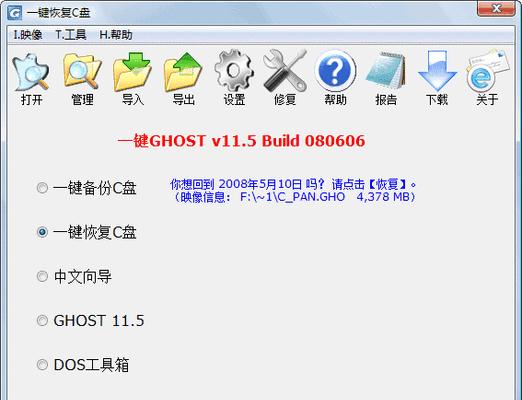Select the 一键备份C盘 radio button
This screenshot has height=400, width=522.
42,188
